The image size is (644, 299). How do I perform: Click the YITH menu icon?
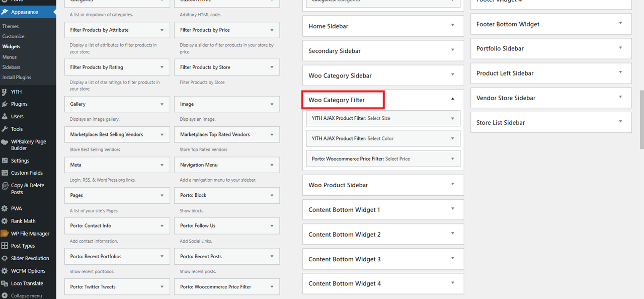pos(5,92)
